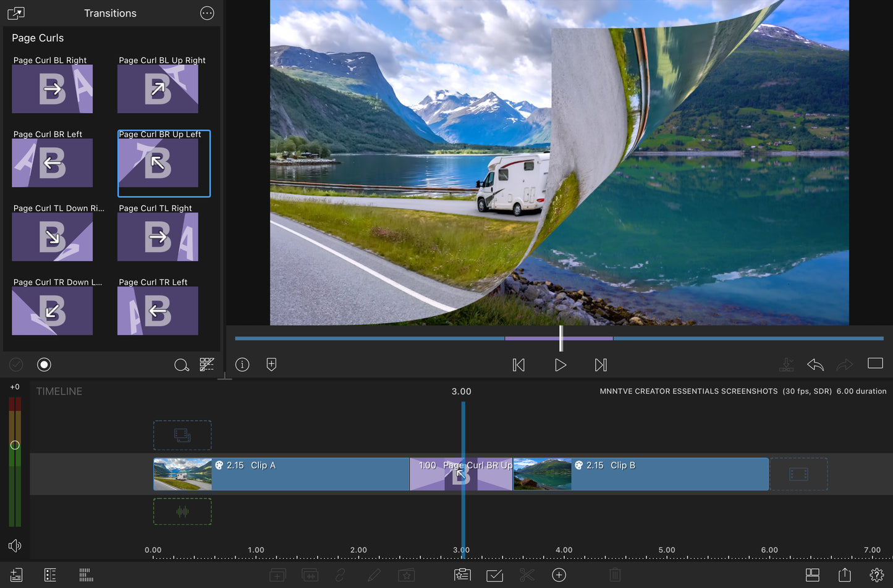The image size is (893, 588).
Task: Jump to the previous edit point
Action: [518, 365]
